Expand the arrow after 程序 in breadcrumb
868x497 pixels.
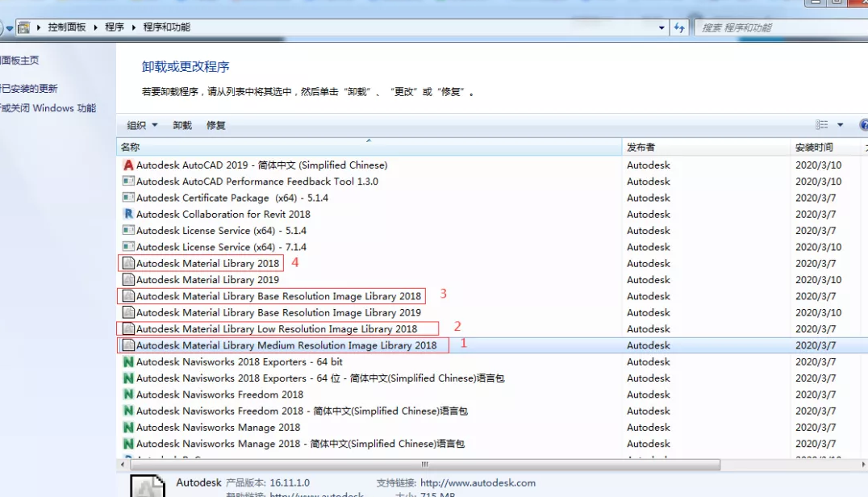pyautogui.click(x=134, y=27)
